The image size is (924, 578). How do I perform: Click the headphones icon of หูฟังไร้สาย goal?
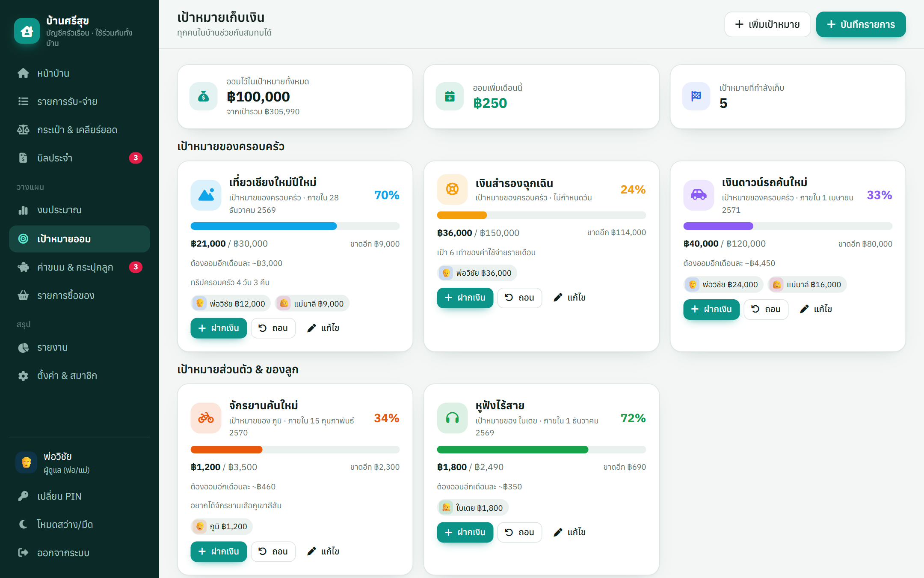click(453, 418)
